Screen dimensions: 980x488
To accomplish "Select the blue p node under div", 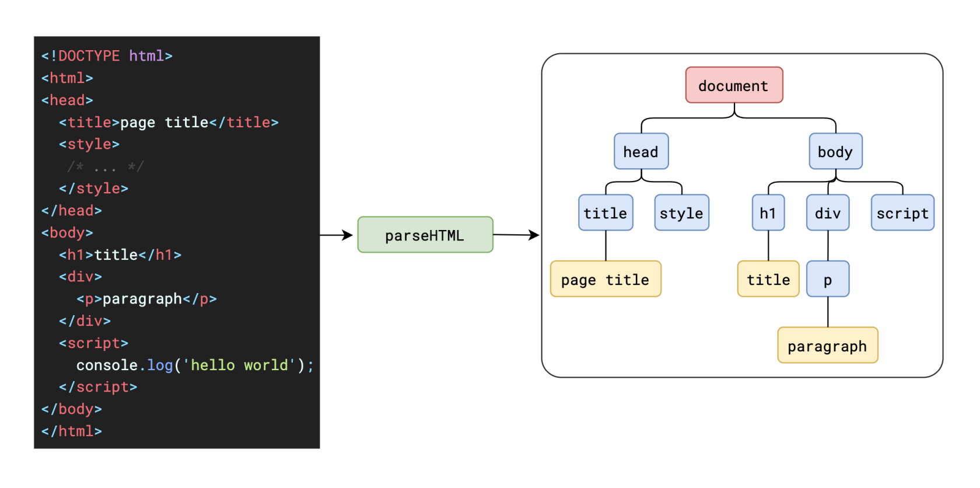I will click(x=828, y=280).
